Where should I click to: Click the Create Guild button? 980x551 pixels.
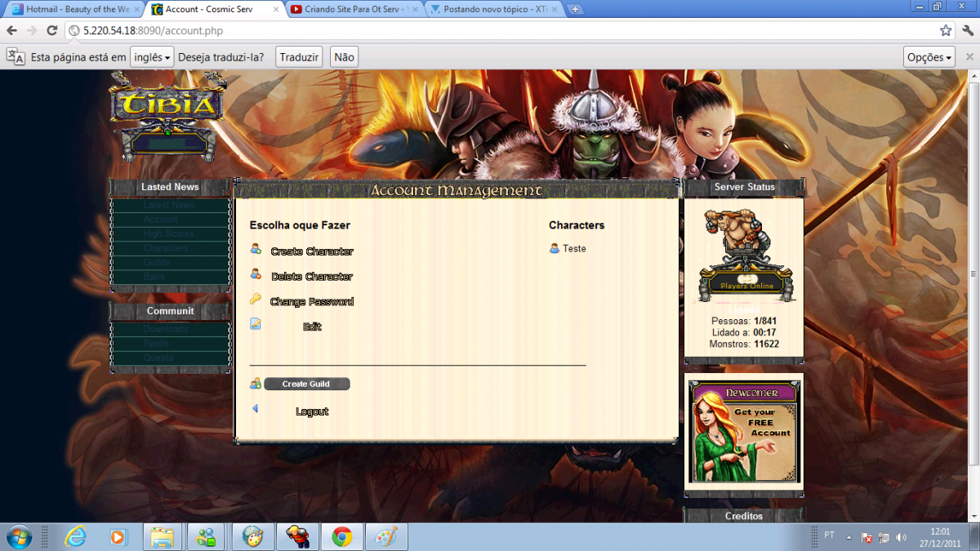point(307,384)
